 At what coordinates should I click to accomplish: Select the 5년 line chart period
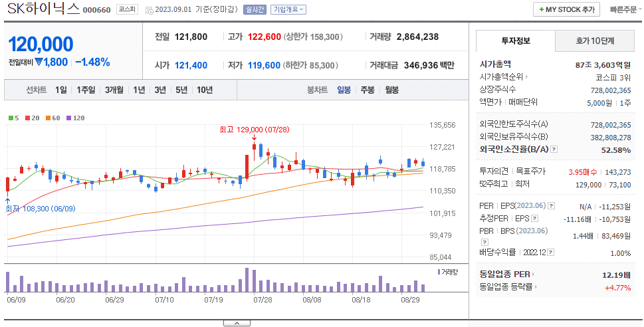(181, 90)
